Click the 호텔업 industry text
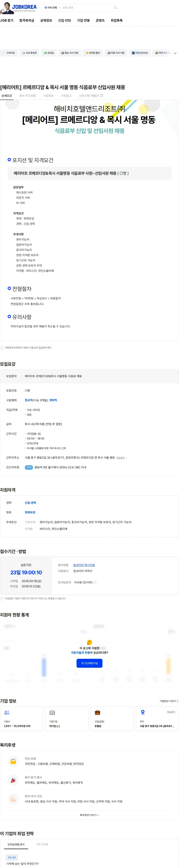The height and width of the screenshot is (868, 179). tap(98, 726)
